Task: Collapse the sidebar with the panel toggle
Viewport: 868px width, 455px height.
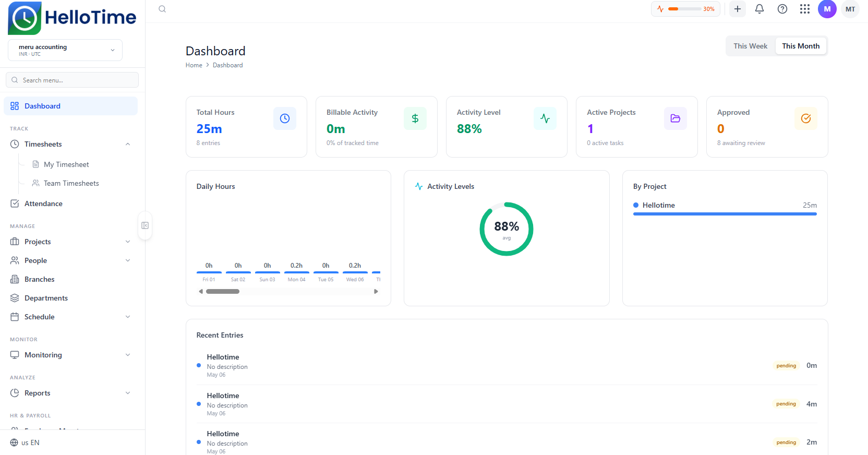Action: [x=145, y=225]
